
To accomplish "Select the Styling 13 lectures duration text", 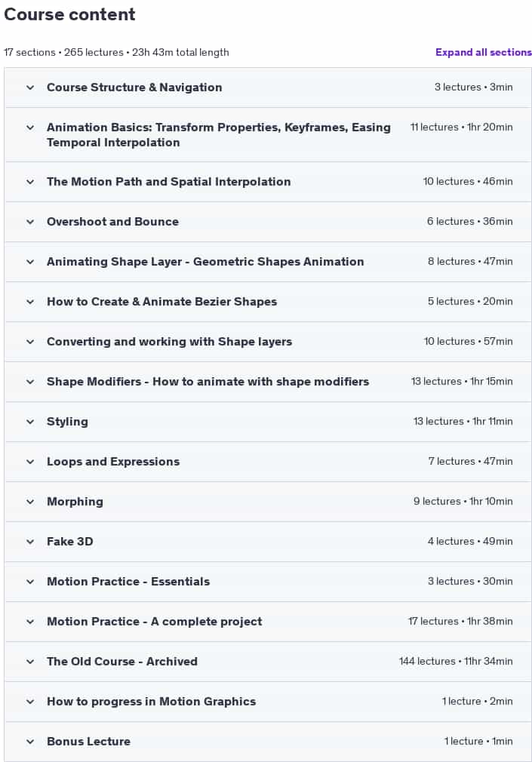I will click(x=463, y=421).
